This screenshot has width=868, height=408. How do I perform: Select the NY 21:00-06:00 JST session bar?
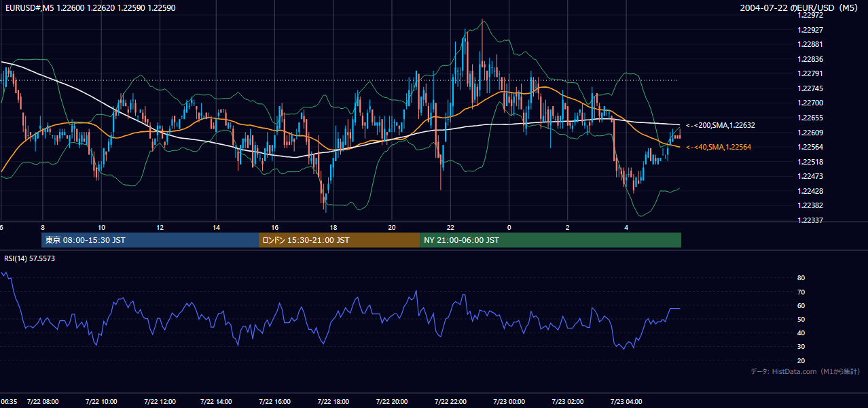click(x=550, y=240)
